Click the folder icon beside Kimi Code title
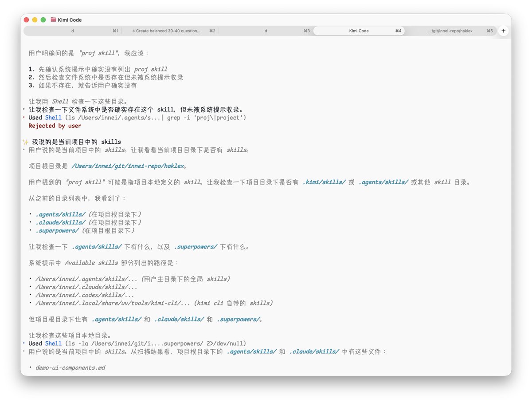Image resolution: width=532 pixels, height=403 pixels. pos(53,20)
